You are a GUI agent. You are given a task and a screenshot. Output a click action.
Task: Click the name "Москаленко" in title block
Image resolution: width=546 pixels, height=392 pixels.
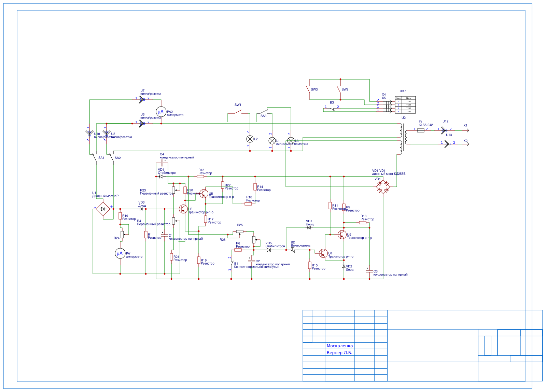pyautogui.click(x=340, y=346)
